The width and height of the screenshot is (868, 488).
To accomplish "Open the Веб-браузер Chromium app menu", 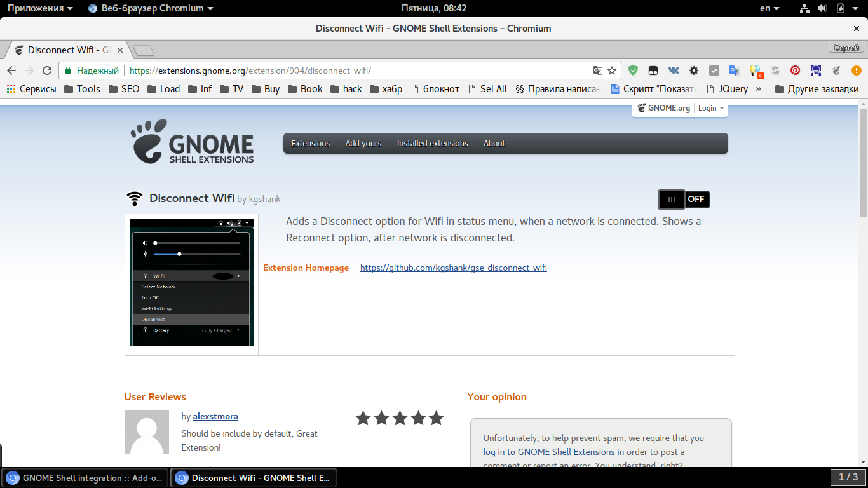I will click(151, 8).
